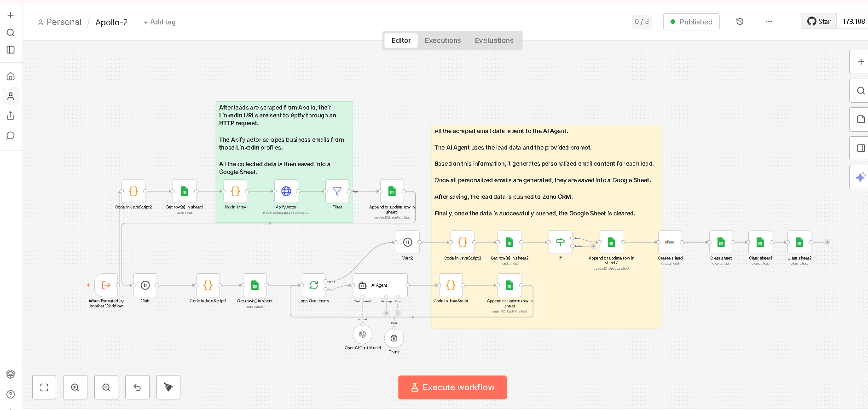Select the link in array code node

tap(235, 191)
